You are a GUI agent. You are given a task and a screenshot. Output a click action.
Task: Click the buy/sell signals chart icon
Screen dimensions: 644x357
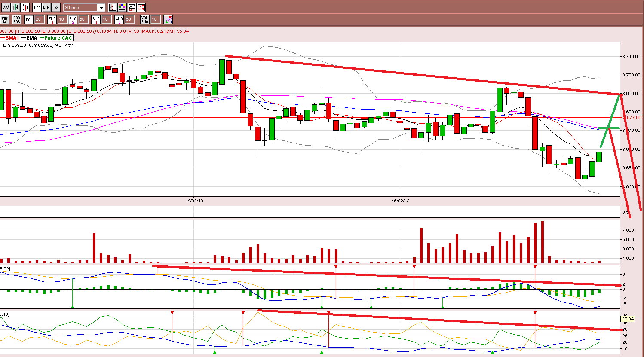(x=168, y=19)
